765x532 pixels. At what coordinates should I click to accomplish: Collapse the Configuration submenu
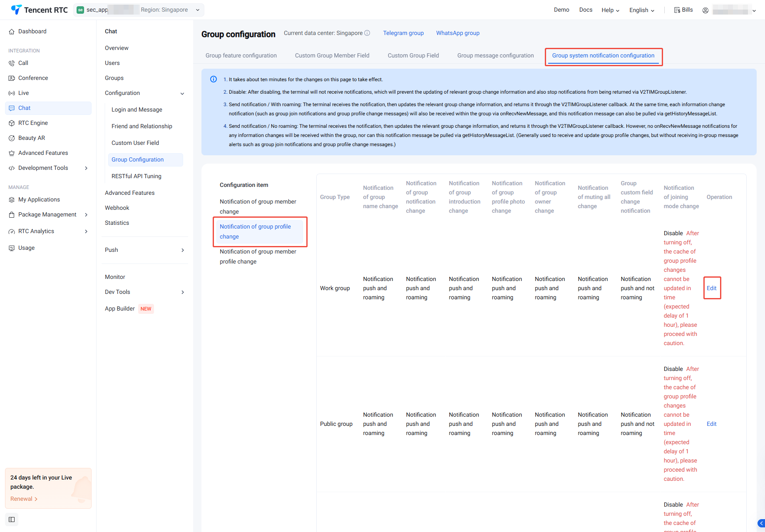(182, 93)
